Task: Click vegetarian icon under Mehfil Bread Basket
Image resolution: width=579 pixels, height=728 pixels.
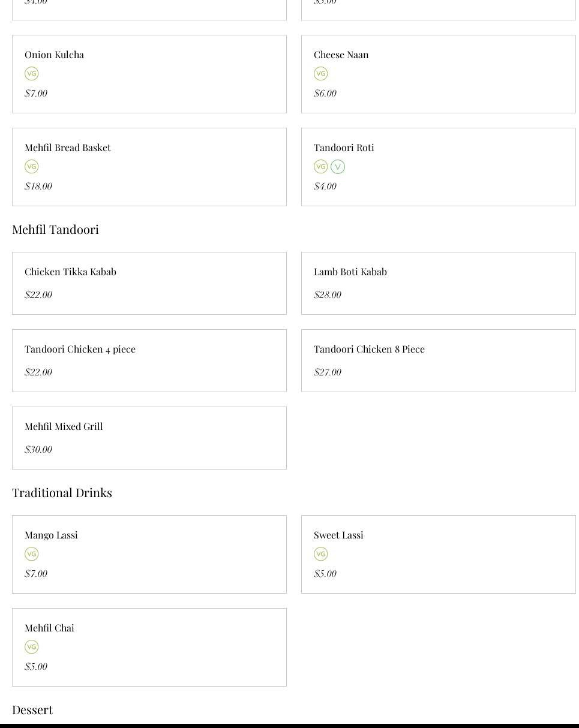Action: [x=32, y=167]
